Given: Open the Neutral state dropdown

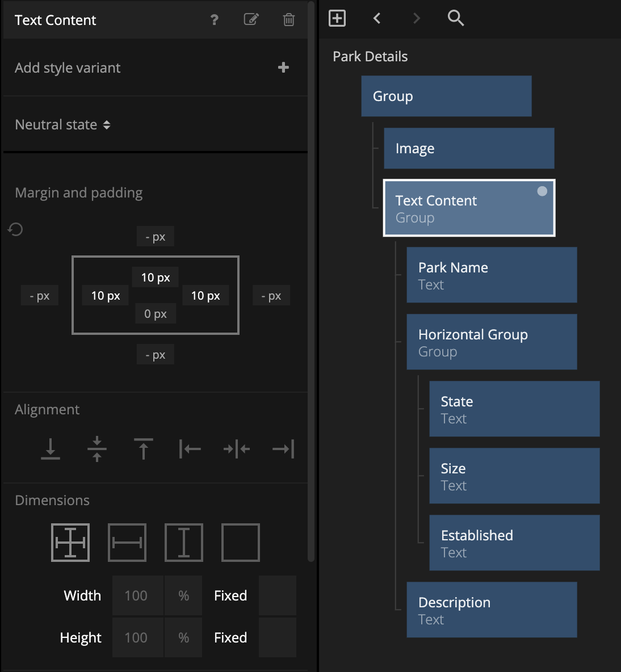Looking at the screenshot, I should click(x=62, y=125).
